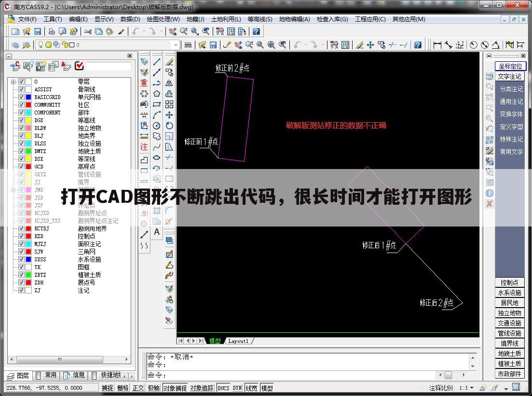Toggle 正交 mode in status bar
Image resolution: width=532 pixels, height=396 pixels.
[x=138, y=388]
